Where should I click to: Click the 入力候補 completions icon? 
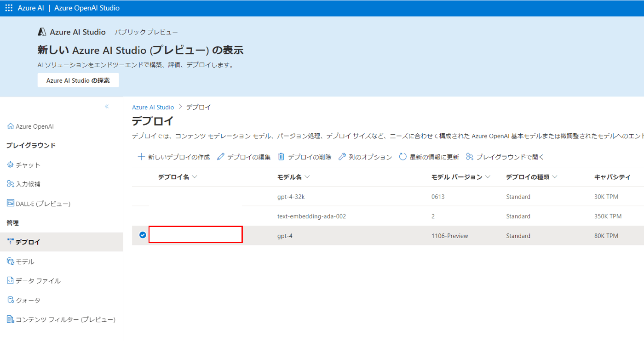(x=11, y=184)
